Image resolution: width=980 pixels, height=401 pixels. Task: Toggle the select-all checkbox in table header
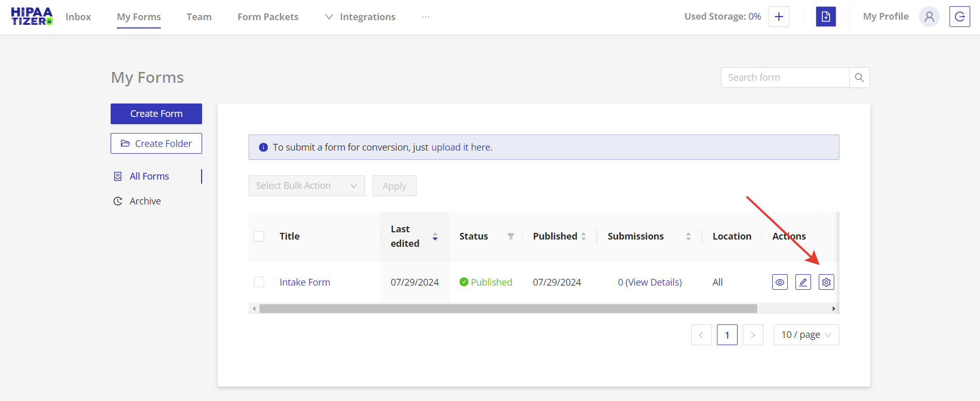[x=259, y=236]
